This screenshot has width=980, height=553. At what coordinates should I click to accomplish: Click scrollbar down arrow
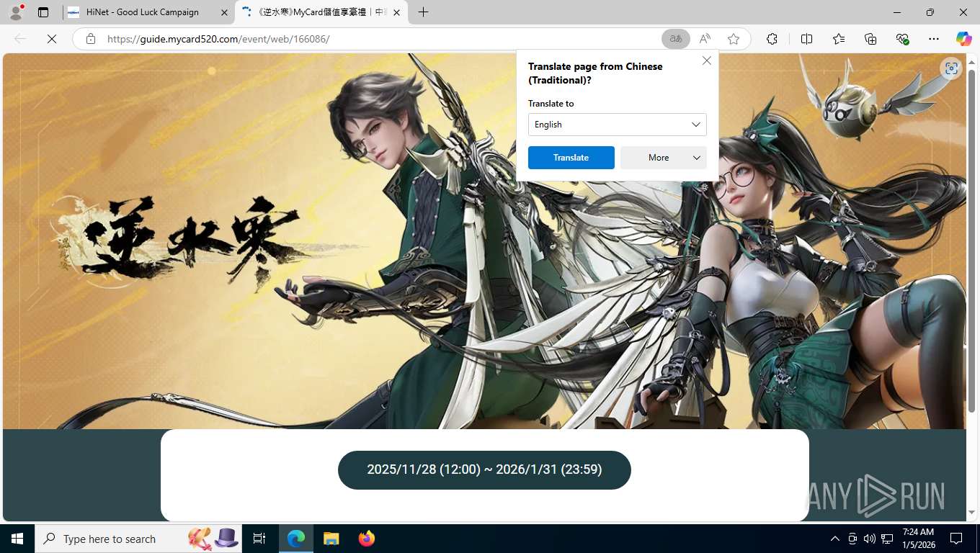pos(971,513)
